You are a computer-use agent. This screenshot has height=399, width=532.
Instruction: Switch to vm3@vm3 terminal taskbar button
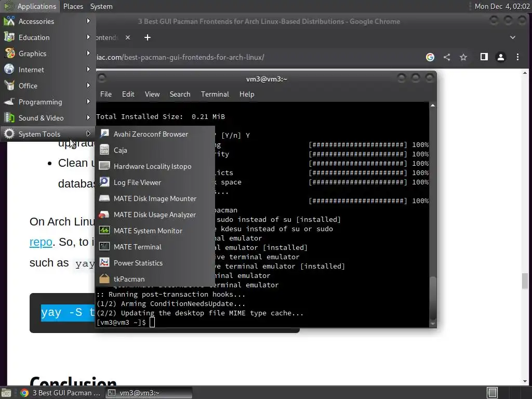coord(149,393)
